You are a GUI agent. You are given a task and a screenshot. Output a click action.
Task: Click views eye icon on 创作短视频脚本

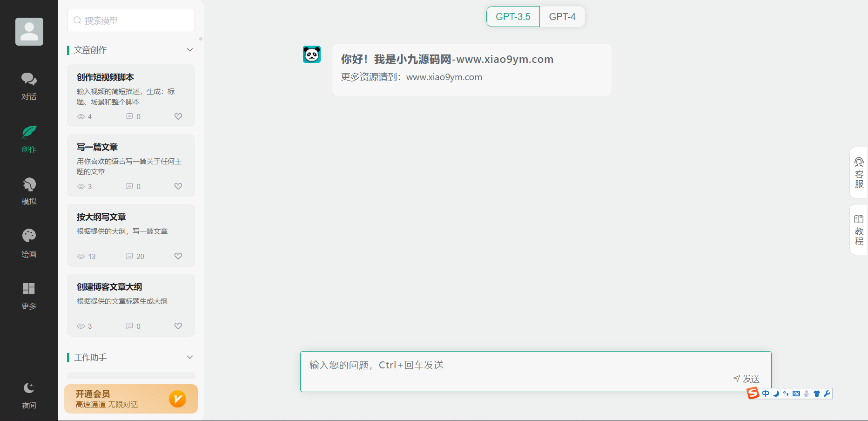pyautogui.click(x=81, y=116)
